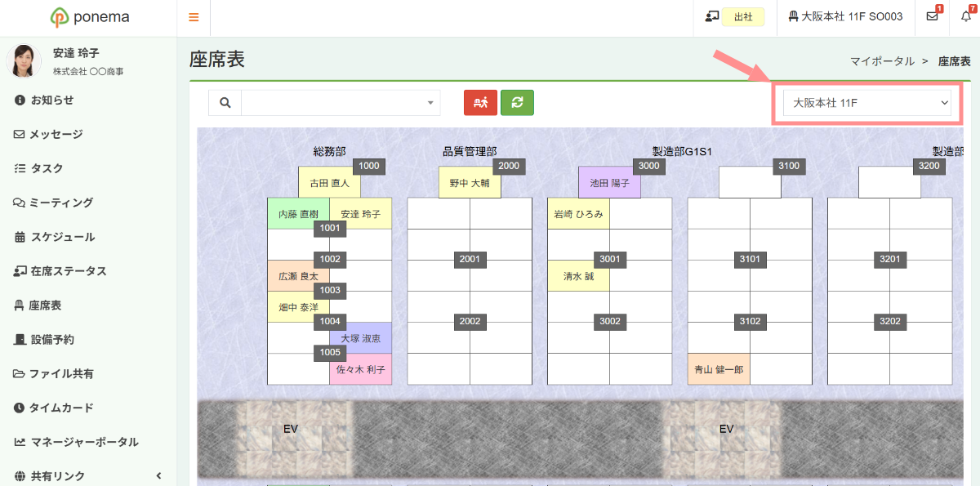This screenshot has width=980, height=486.
Task: Click 大阪本社 11F SO003 seat location
Action: pyautogui.click(x=845, y=16)
